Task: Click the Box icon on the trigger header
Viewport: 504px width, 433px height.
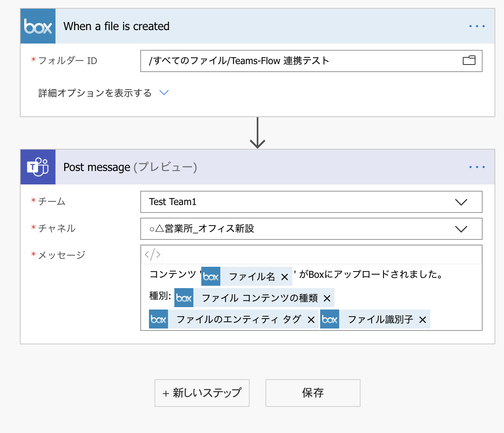Action: pos(38,26)
